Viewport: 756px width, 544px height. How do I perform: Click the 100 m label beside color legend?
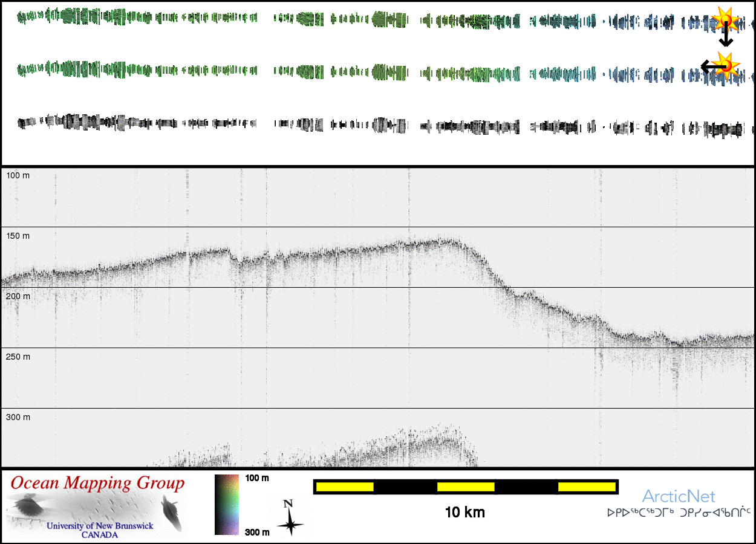tap(257, 478)
